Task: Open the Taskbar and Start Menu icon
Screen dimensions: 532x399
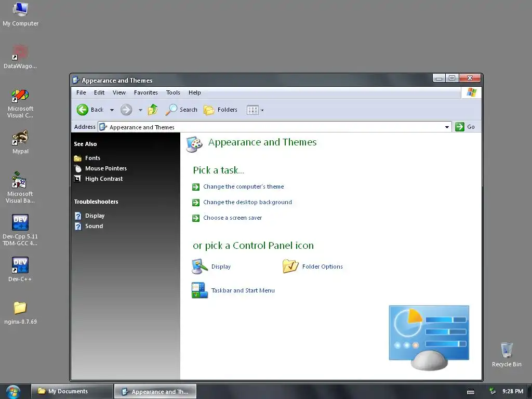Action: [199, 290]
